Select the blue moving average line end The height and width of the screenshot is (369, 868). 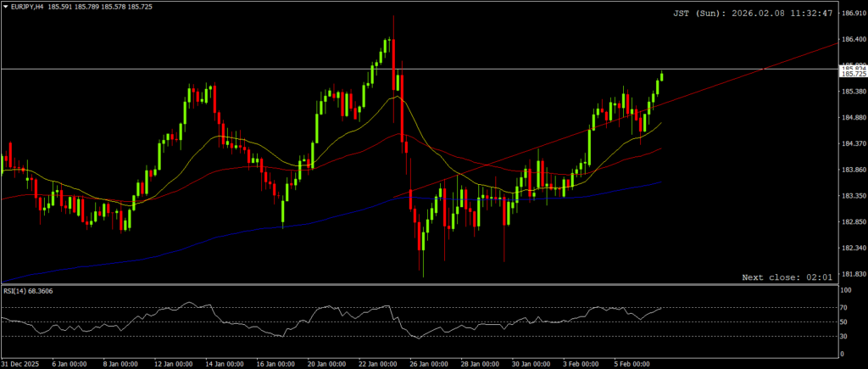(660, 182)
